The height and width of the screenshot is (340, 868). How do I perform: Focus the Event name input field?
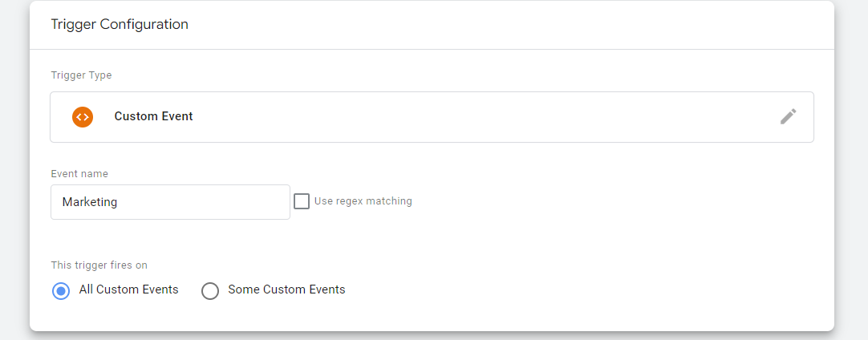click(171, 202)
